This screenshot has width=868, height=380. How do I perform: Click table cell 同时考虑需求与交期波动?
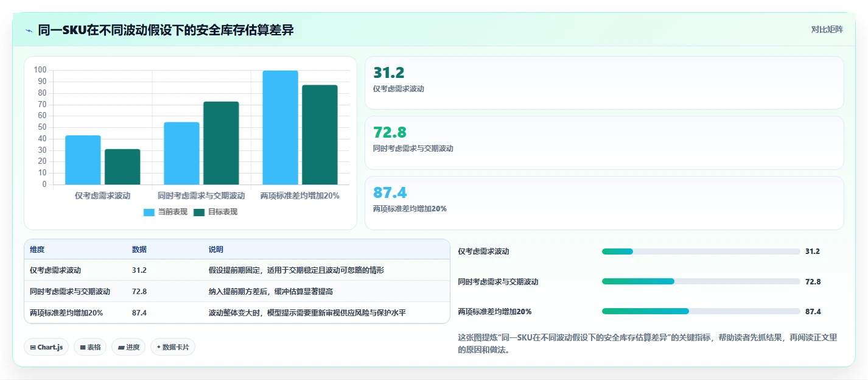(x=70, y=292)
